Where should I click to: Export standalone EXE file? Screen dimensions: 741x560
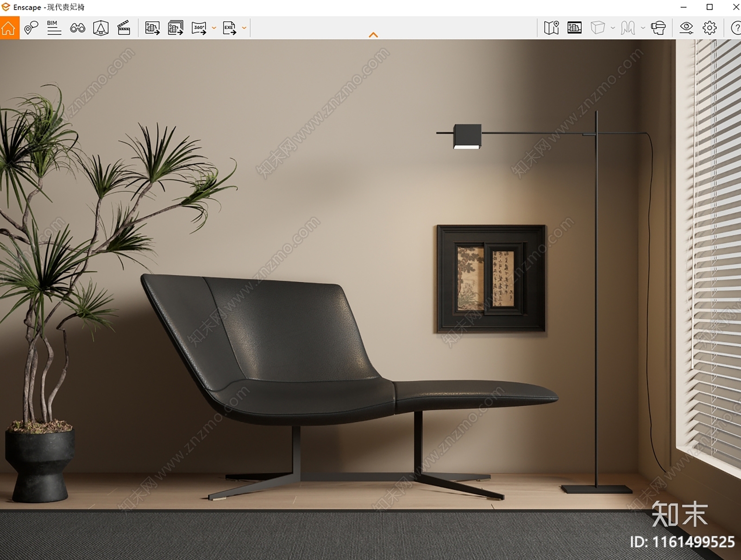pos(229,28)
